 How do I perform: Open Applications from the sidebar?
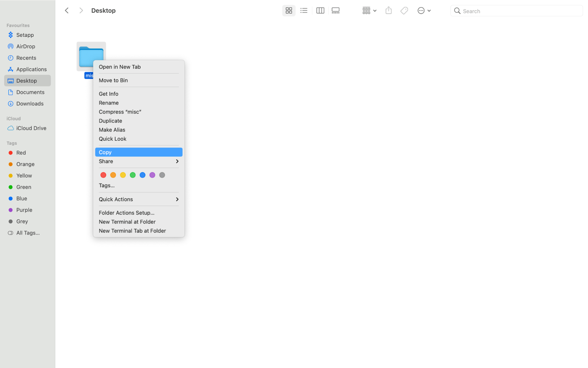[x=31, y=69]
